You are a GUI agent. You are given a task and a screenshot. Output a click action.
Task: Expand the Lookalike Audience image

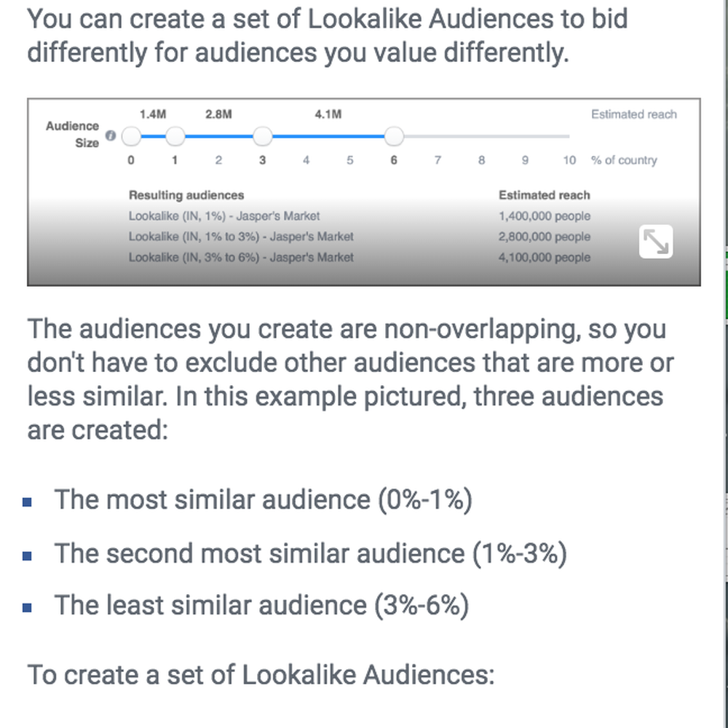click(x=656, y=242)
